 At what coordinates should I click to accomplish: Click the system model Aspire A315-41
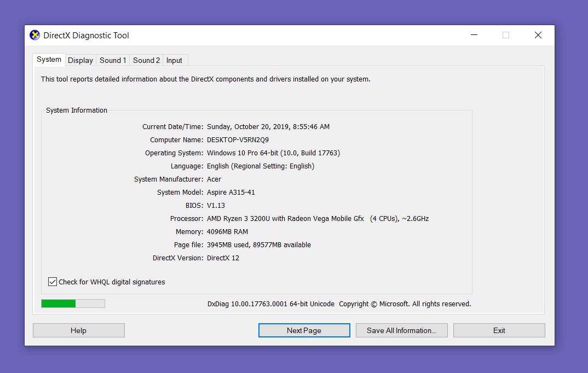tap(231, 192)
